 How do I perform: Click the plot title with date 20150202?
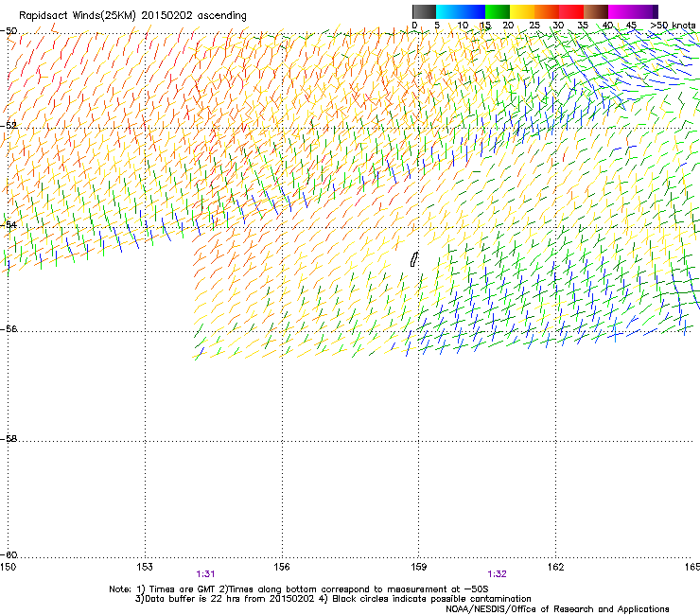click(x=132, y=16)
